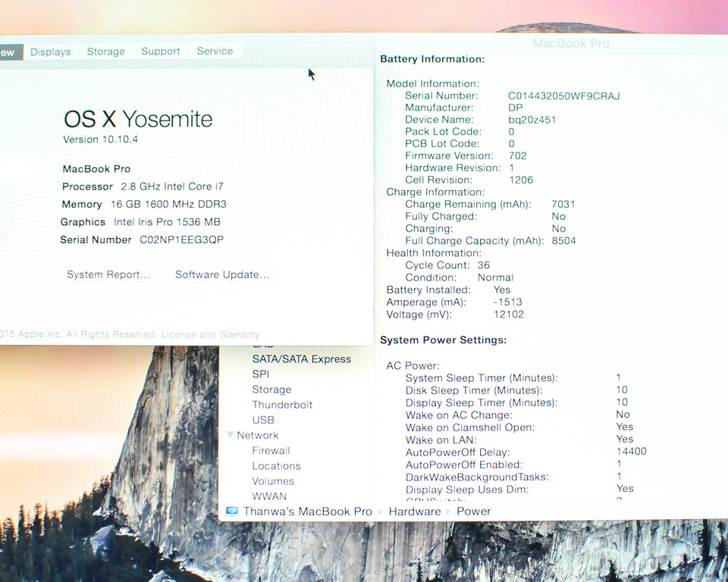Screen dimensions: 728x582
Task: Click the Condition Normal value
Action: coord(495,277)
